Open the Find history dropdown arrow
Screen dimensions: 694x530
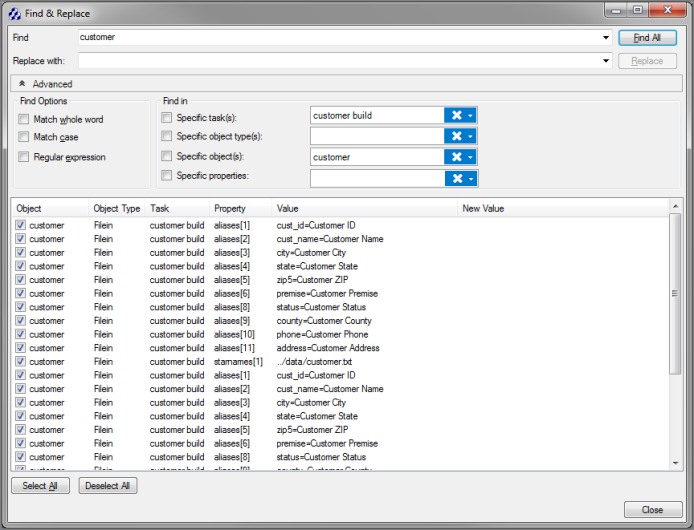point(606,38)
